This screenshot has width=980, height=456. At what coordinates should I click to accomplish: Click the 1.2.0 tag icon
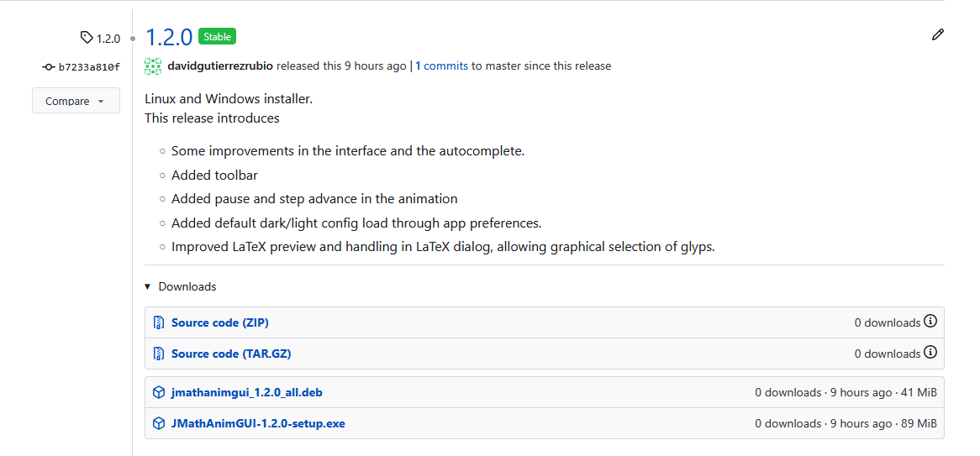point(86,38)
